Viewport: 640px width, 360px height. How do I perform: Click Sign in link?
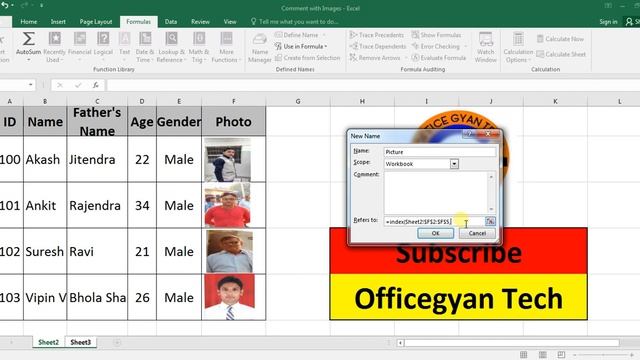point(608,22)
